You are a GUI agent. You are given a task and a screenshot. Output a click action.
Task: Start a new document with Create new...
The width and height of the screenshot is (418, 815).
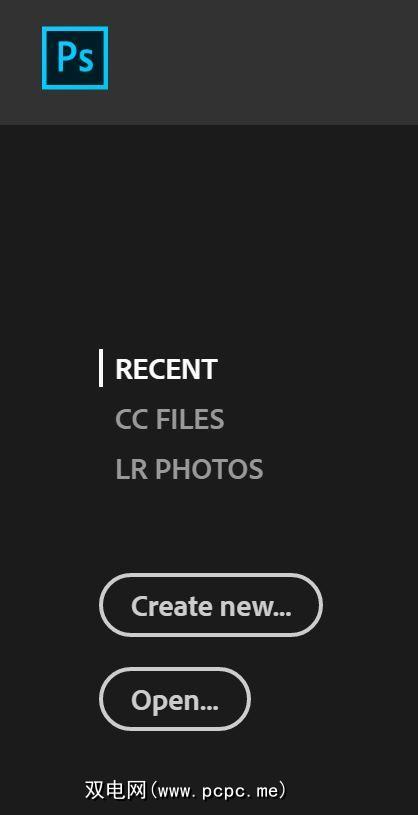211,605
